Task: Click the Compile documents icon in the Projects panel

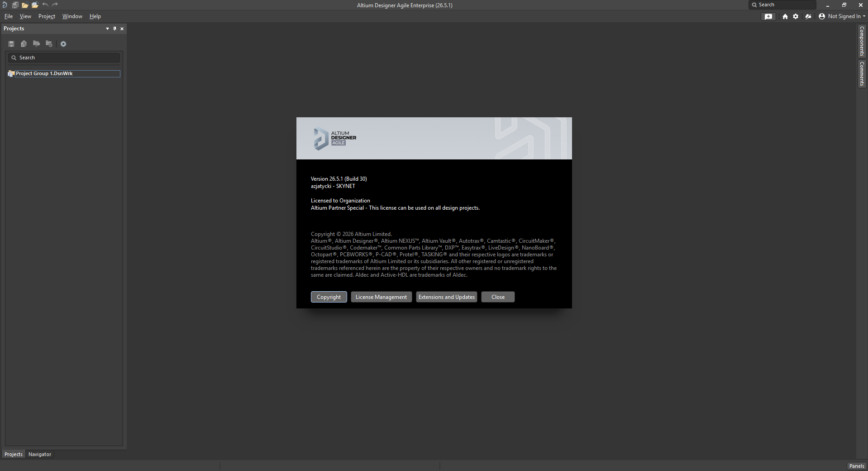Action: coord(24,44)
